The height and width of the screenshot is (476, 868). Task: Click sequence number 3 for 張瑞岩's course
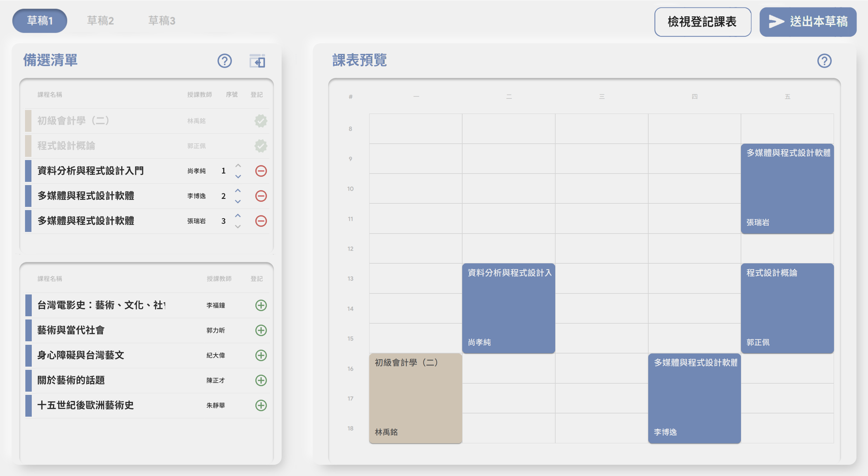(223, 221)
